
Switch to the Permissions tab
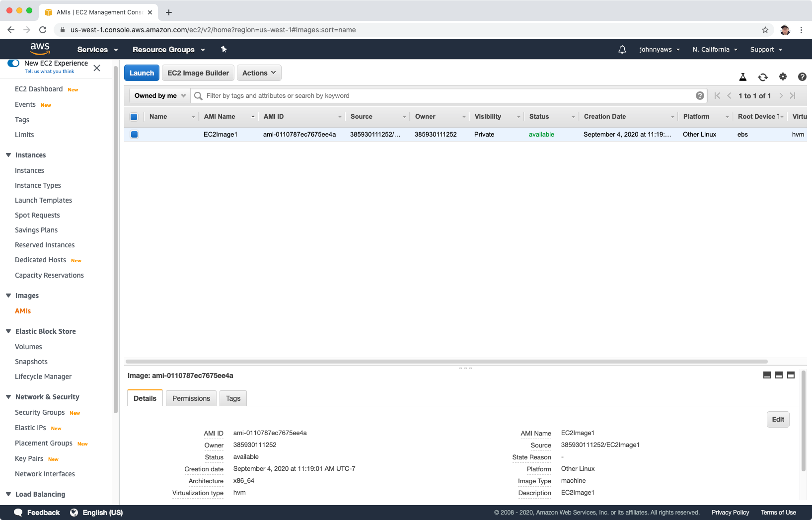(191, 398)
